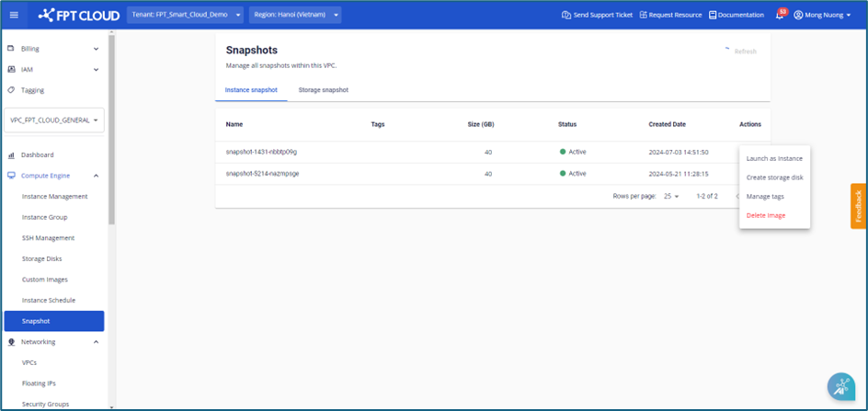The width and height of the screenshot is (868, 411).
Task: Select Launch as instance from menu
Action: [773, 158]
